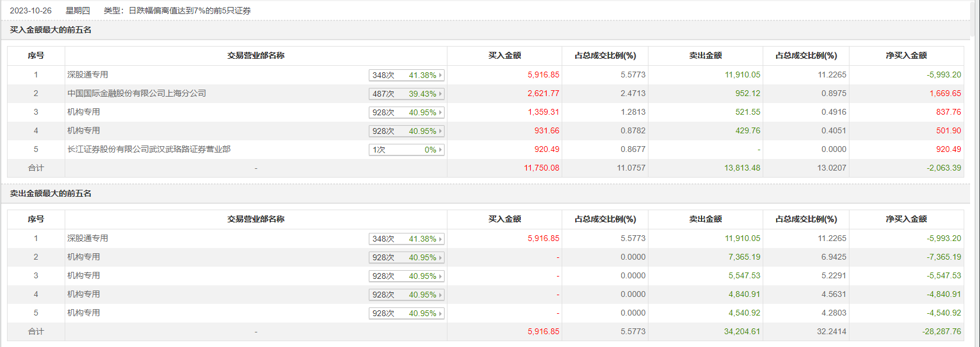
Task: Click the 928次 arrow in the 931.66 buy row
Action: click(x=440, y=131)
